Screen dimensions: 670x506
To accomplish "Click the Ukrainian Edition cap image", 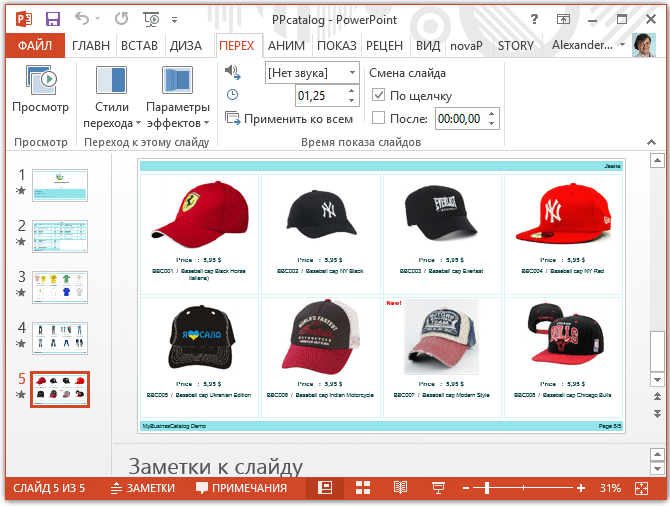I will pyautogui.click(x=202, y=338).
